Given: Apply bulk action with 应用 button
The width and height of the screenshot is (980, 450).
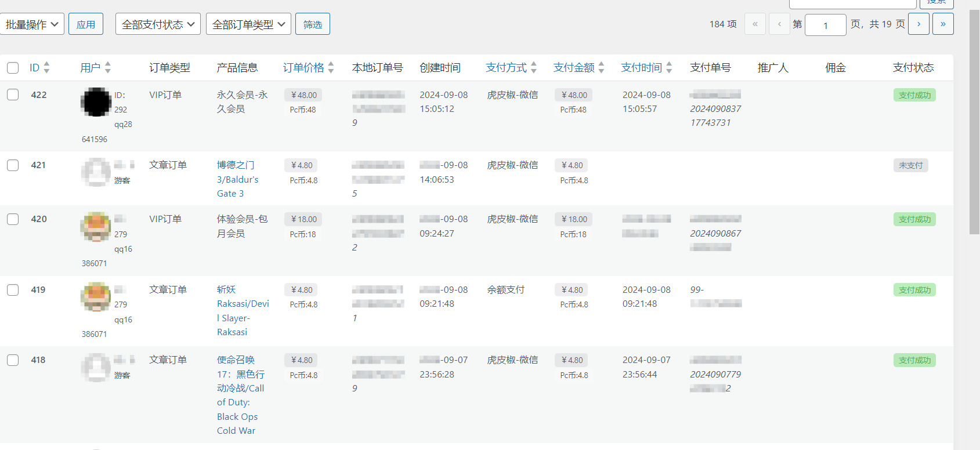Looking at the screenshot, I should 86,24.
